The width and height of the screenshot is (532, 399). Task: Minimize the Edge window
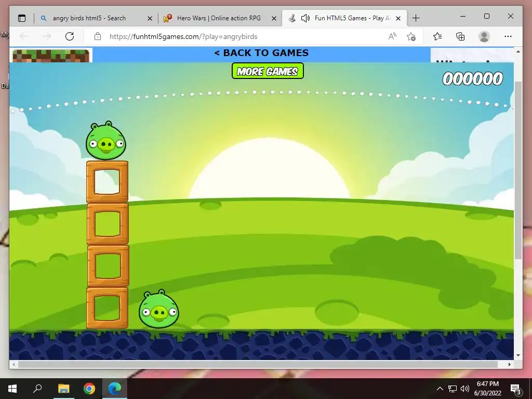tap(463, 16)
